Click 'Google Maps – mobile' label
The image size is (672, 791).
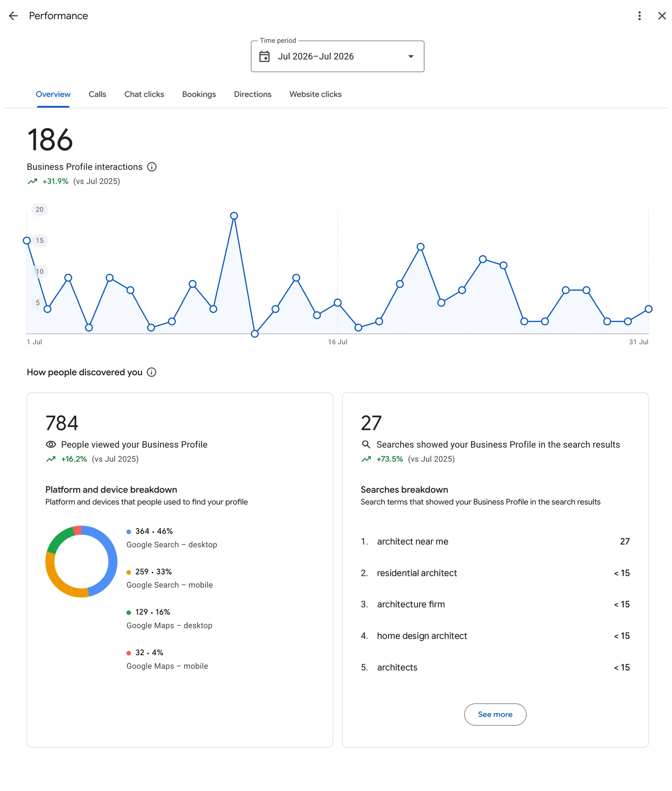[167, 666]
